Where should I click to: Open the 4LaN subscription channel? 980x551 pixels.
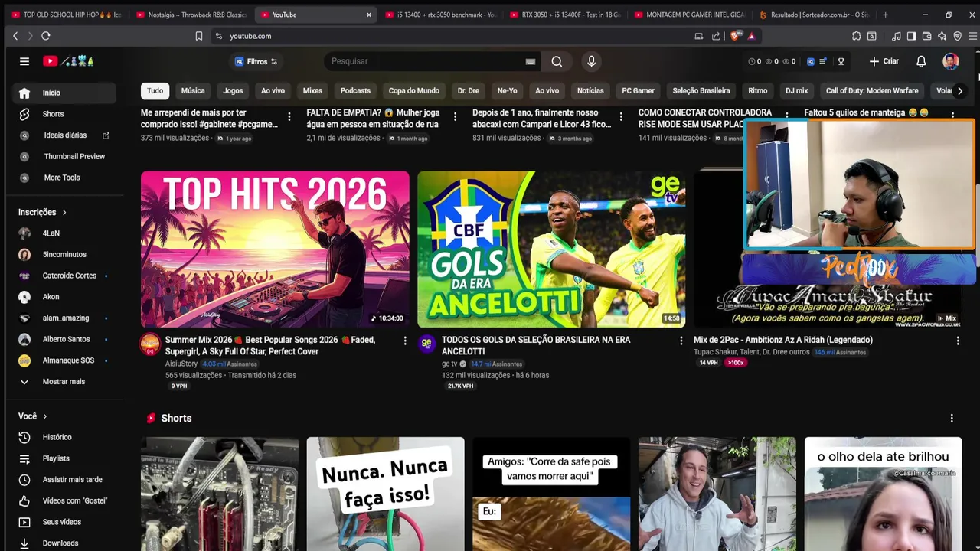click(x=64, y=233)
